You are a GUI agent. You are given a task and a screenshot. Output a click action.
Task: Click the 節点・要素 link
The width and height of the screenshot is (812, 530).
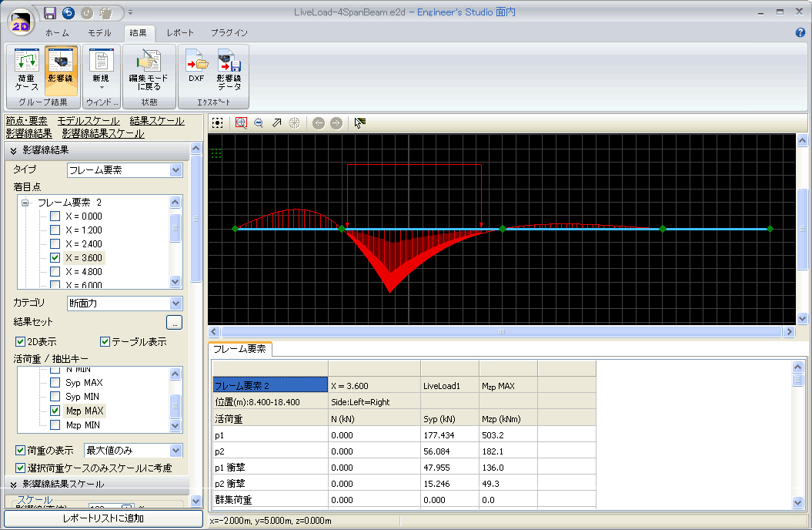pos(26,121)
